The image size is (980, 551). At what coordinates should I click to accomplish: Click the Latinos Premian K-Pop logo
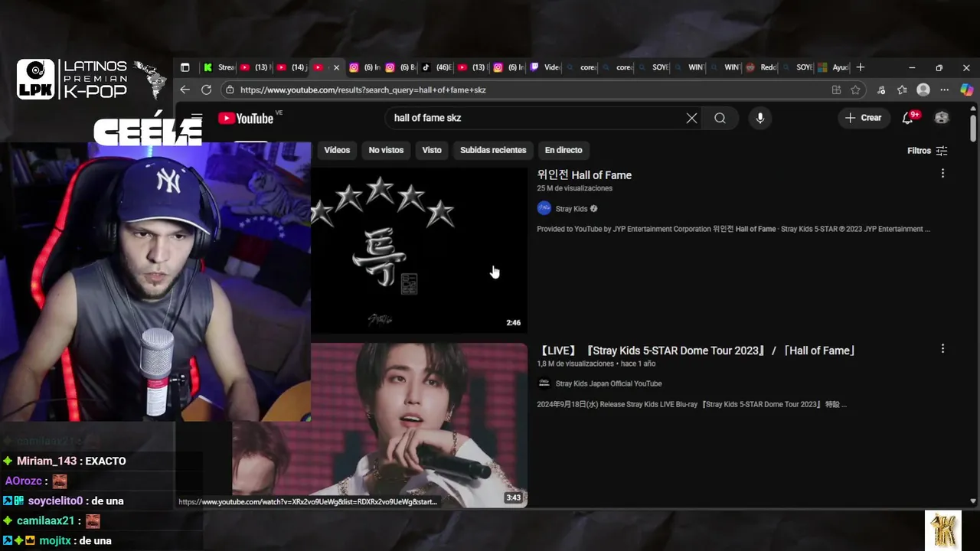pos(92,80)
